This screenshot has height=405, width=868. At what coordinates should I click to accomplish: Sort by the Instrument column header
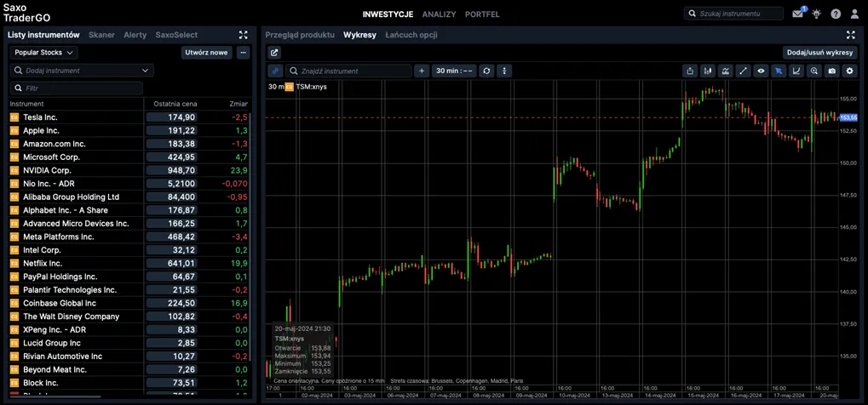click(26, 104)
